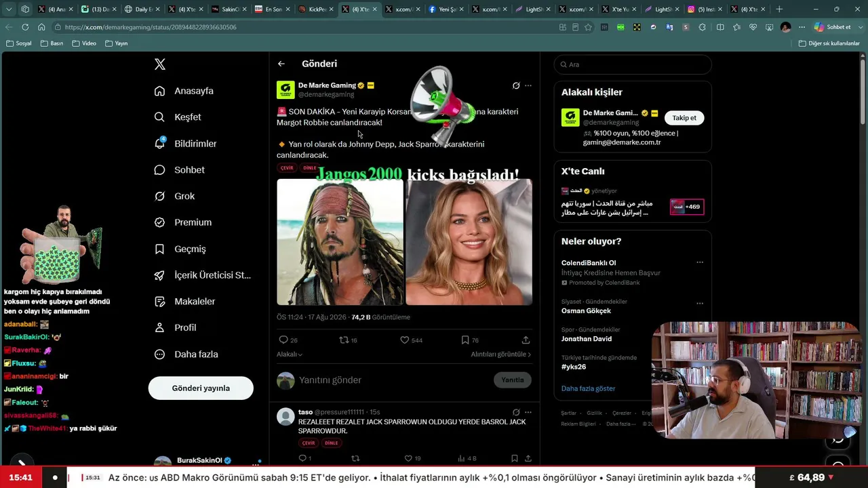
Task: Go to Keşfet explore section
Action: 178,117
